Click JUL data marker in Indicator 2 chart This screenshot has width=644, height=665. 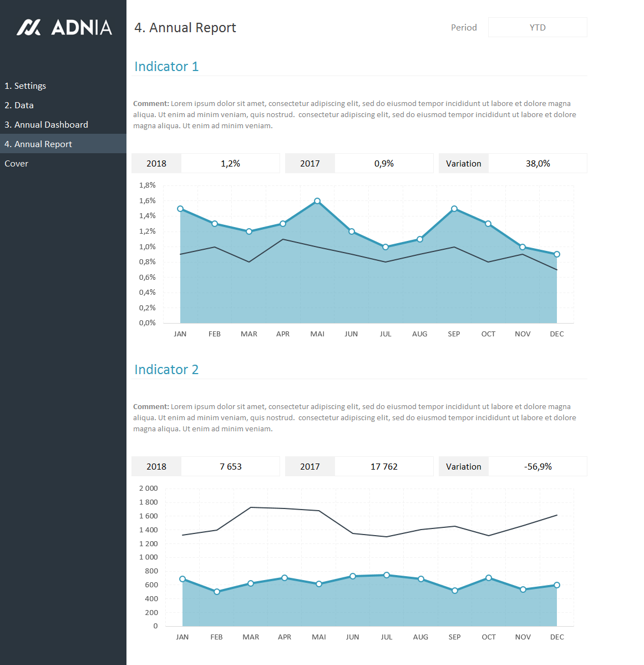(387, 575)
